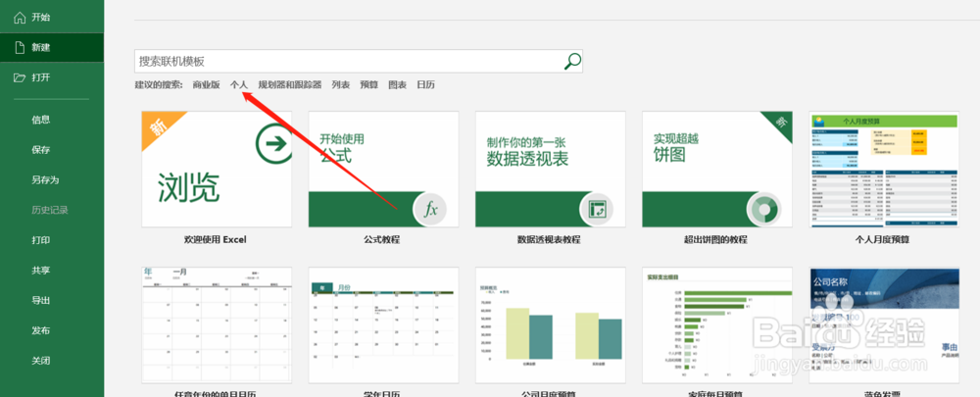Open the 信息 menu item
The width and height of the screenshot is (980, 397).
(40, 120)
